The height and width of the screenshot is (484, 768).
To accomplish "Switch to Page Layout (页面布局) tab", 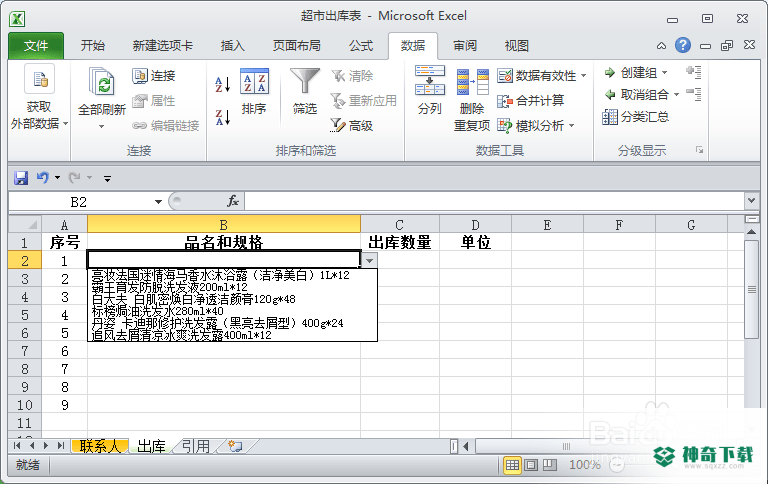I will tap(297, 46).
